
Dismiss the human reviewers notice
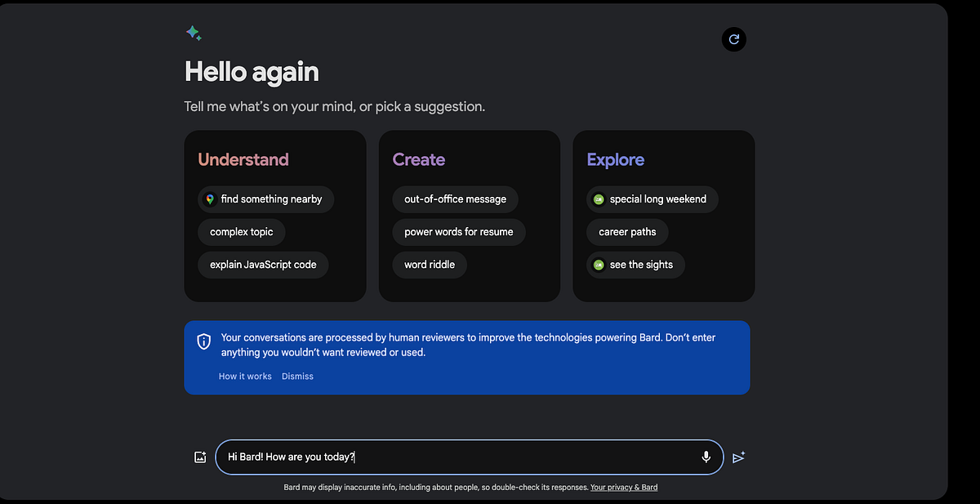(x=297, y=376)
